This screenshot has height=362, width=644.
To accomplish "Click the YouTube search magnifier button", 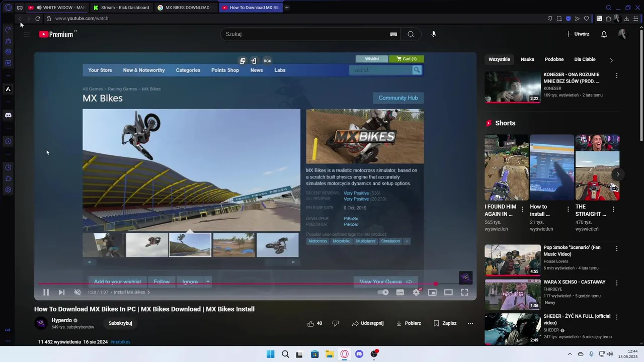I will pos(411,34).
